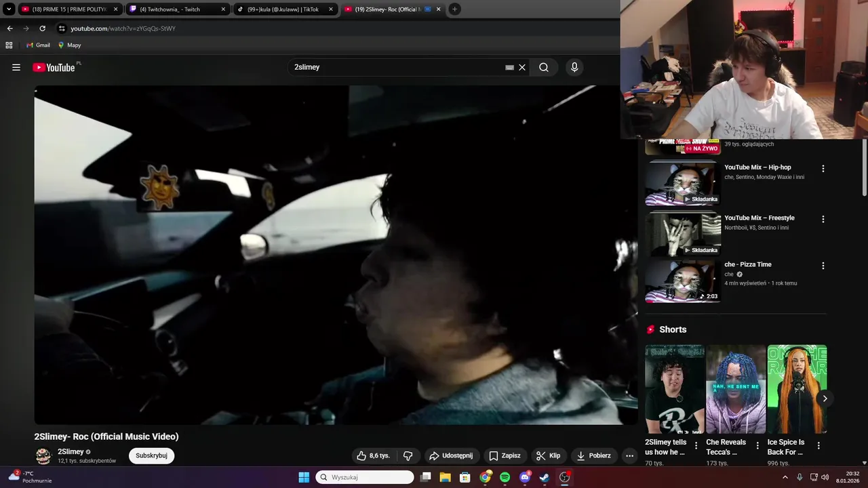Click the main video player
868x488 pixels.
[336, 255]
